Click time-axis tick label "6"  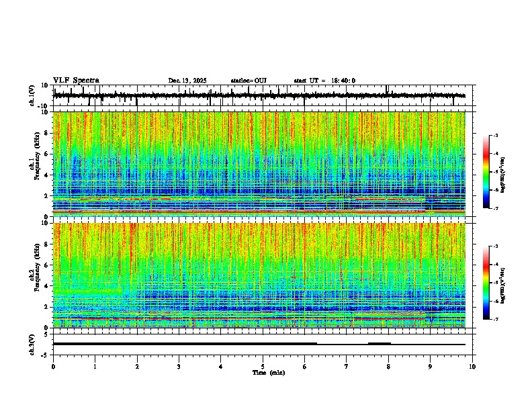tap(304, 367)
